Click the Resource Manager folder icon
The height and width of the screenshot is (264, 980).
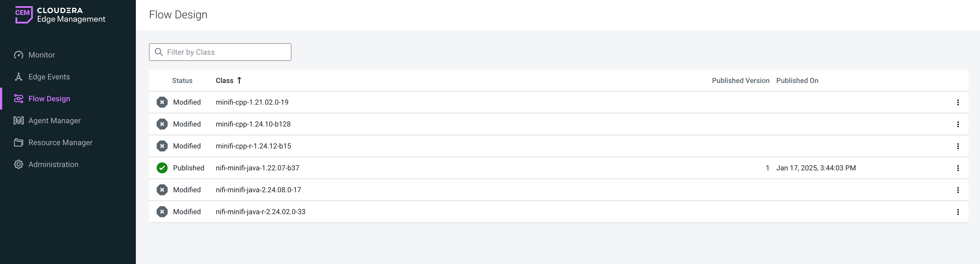click(x=19, y=143)
